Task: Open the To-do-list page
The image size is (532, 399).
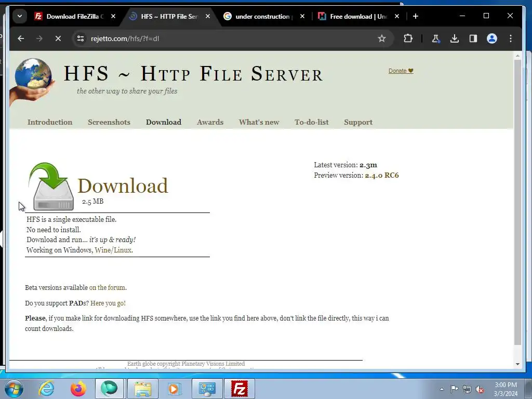Action: pos(312,122)
